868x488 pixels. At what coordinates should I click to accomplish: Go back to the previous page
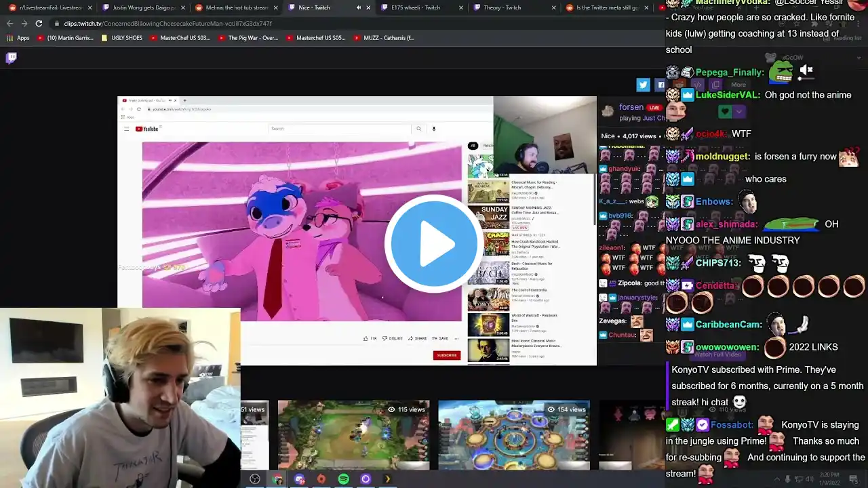tap(9, 23)
